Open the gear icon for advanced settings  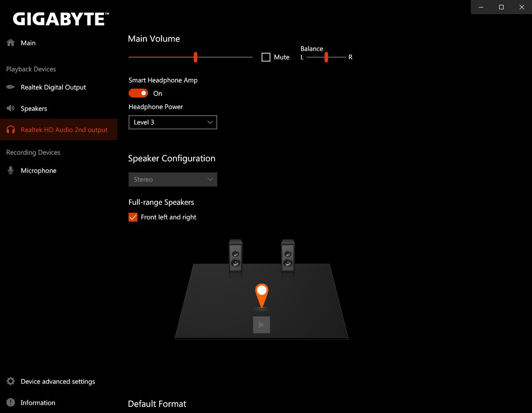[x=11, y=382]
